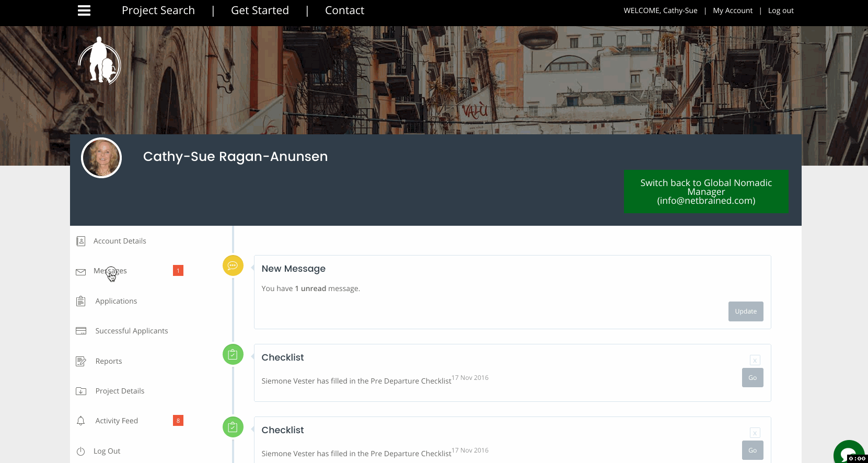The width and height of the screenshot is (868, 463).
Task: Click the white site logo
Action: pyautogui.click(x=99, y=61)
